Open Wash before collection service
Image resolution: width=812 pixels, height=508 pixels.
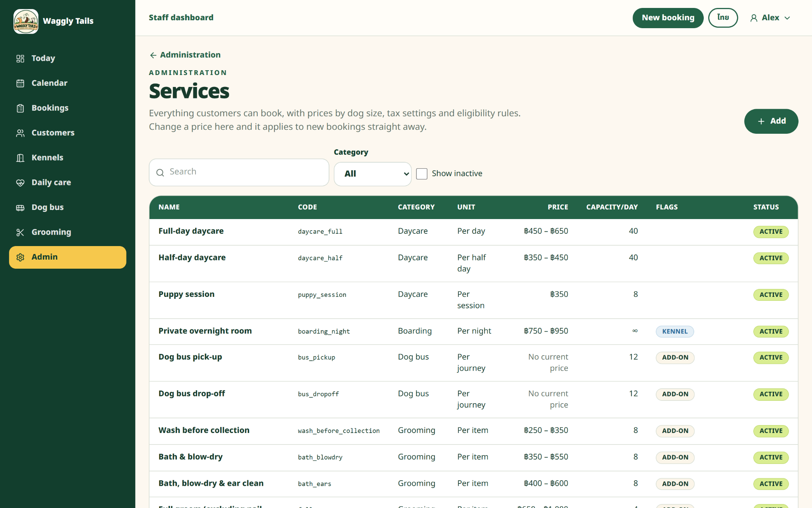(x=204, y=430)
